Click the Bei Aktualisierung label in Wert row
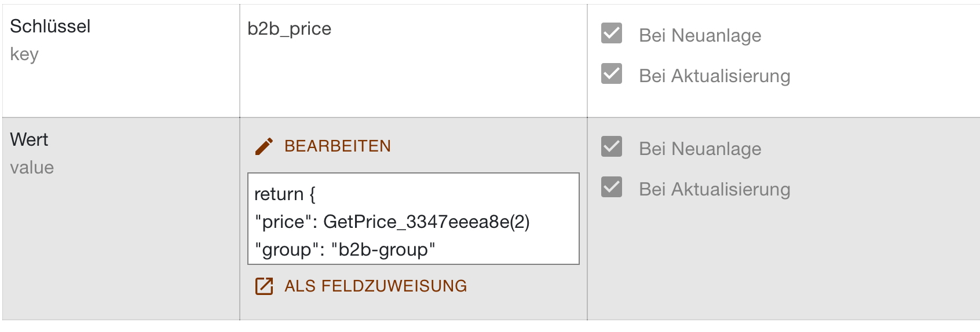980x332 pixels. coord(715,189)
